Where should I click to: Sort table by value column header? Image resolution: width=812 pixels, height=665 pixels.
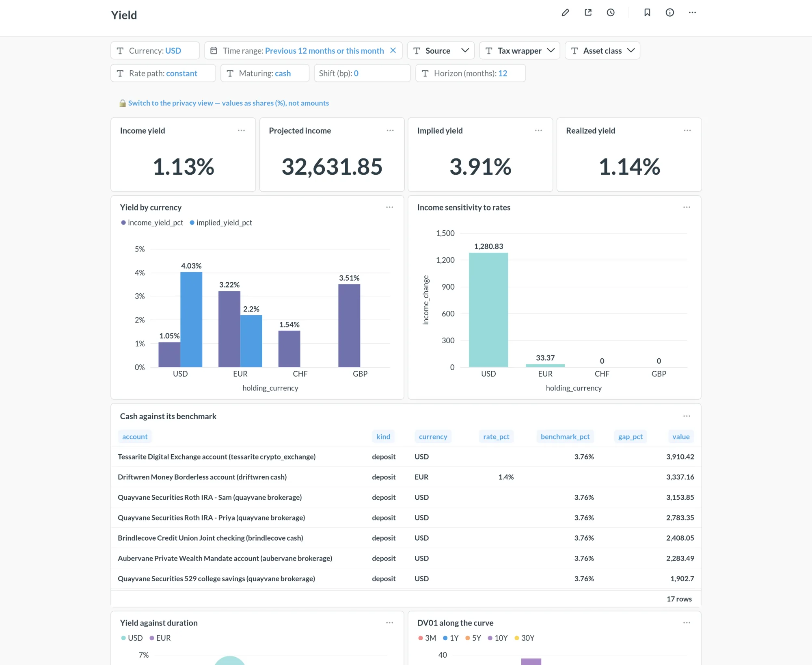coord(681,437)
